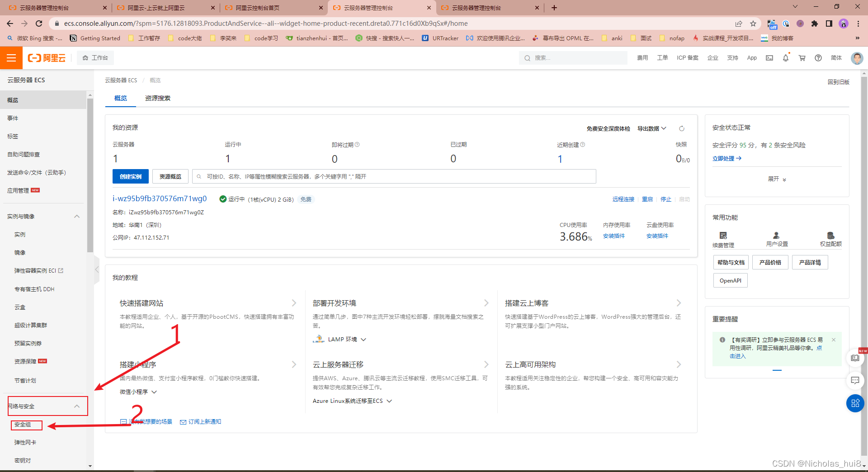Click 重启 for the instance
The height and width of the screenshot is (472, 868).
pyautogui.click(x=647, y=199)
